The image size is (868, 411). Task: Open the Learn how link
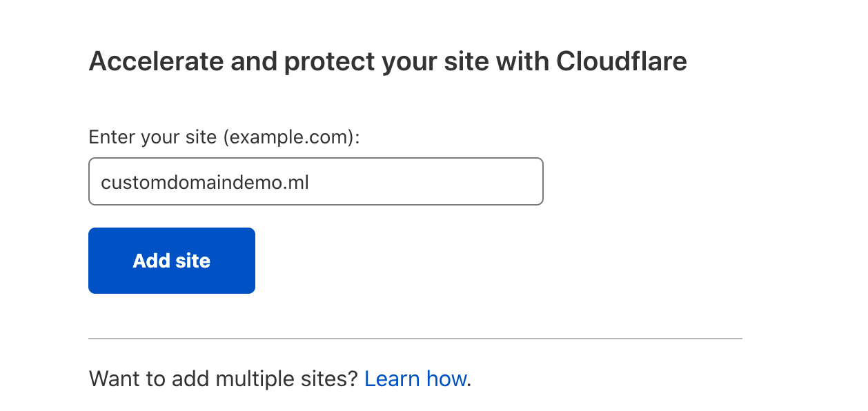[415, 379]
